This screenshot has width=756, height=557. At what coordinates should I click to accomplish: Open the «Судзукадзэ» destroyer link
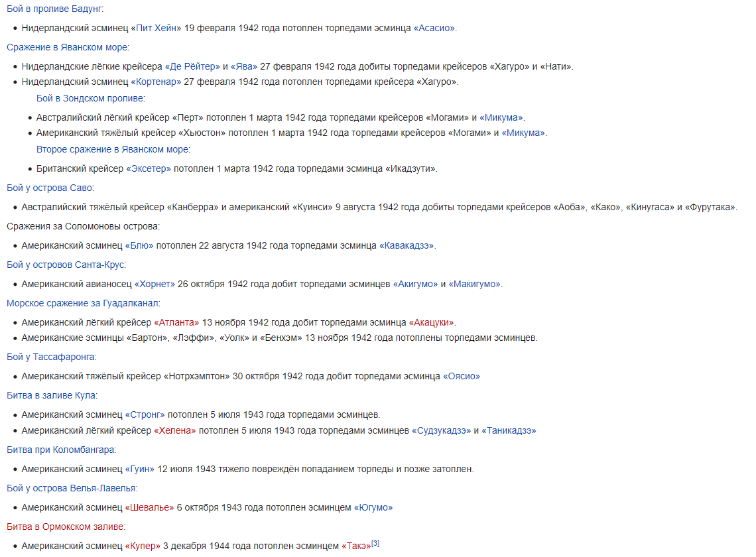(441, 430)
